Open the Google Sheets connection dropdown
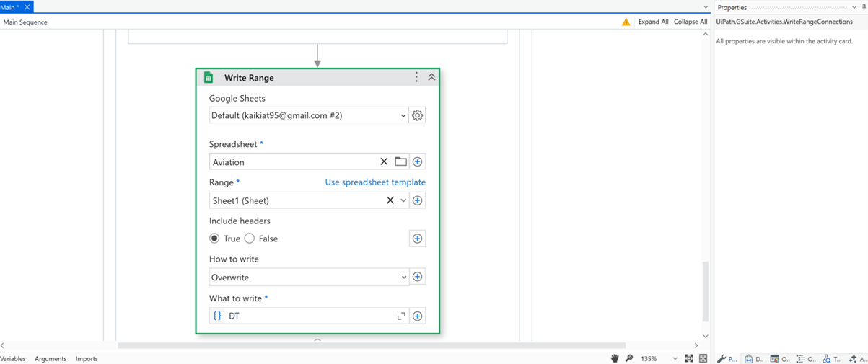This screenshot has height=364, width=868. [403, 115]
